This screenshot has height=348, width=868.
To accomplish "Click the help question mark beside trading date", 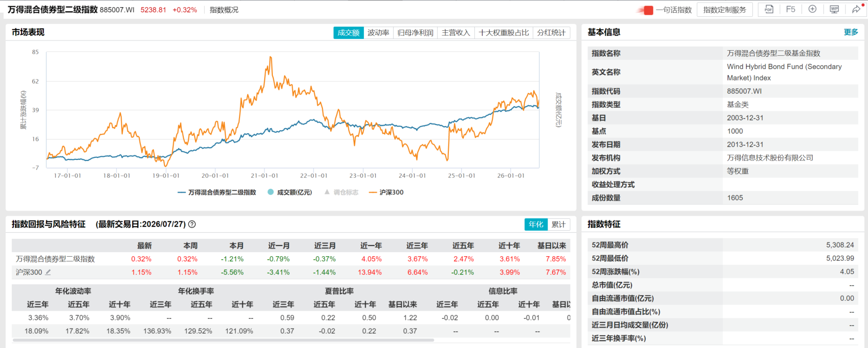I will 192,224.
